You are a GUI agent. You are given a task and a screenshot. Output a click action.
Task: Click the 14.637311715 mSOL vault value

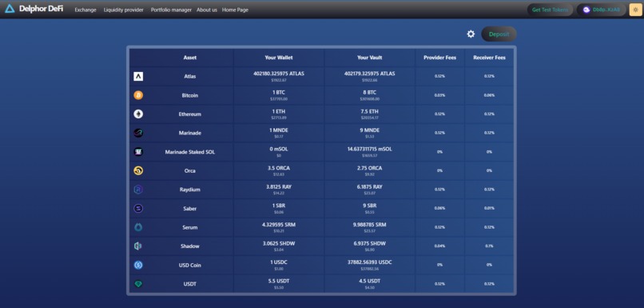coord(370,150)
